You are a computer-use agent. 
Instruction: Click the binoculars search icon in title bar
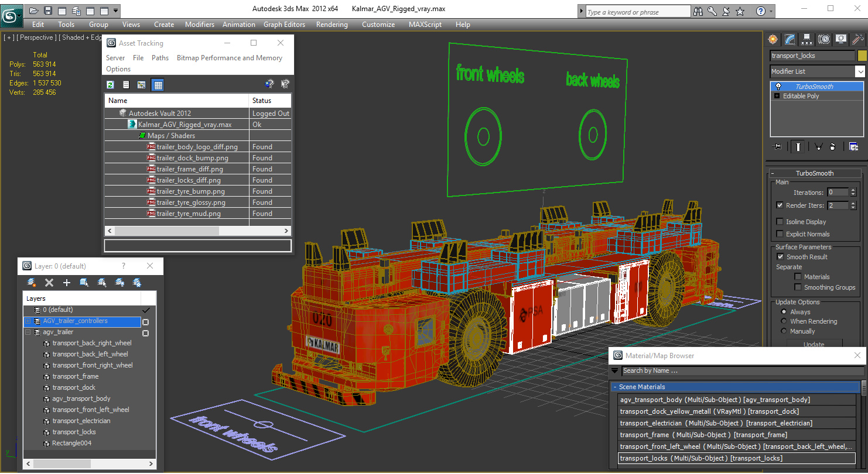tap(698, 11)
